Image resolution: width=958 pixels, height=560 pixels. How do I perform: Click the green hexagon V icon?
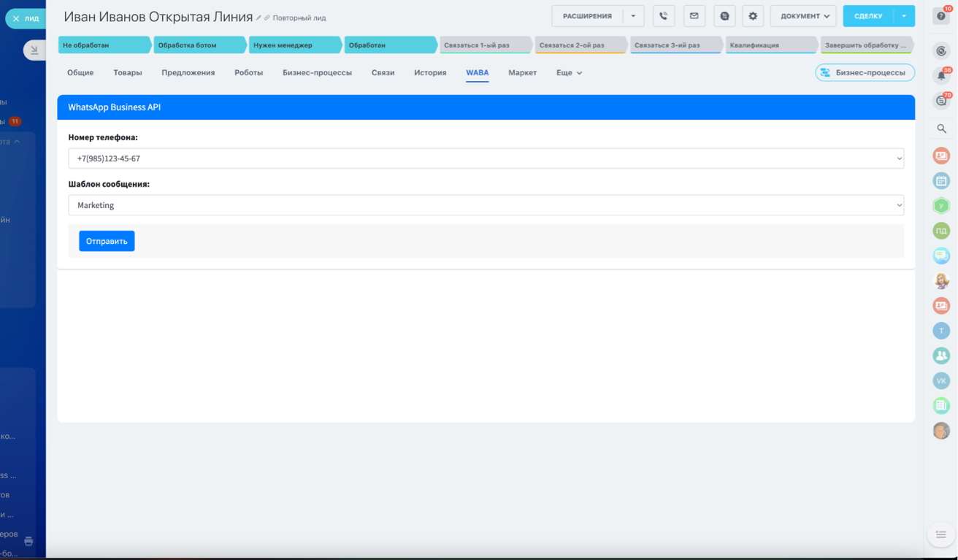tap(941, 206)
